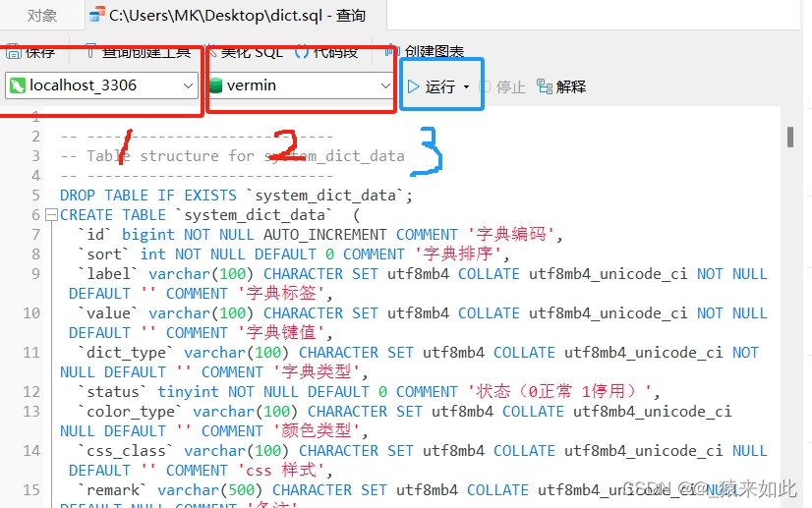Click the 代码段 (Code Snippet) toolbar button
The image size is (812, 508).
pos(326,51)
